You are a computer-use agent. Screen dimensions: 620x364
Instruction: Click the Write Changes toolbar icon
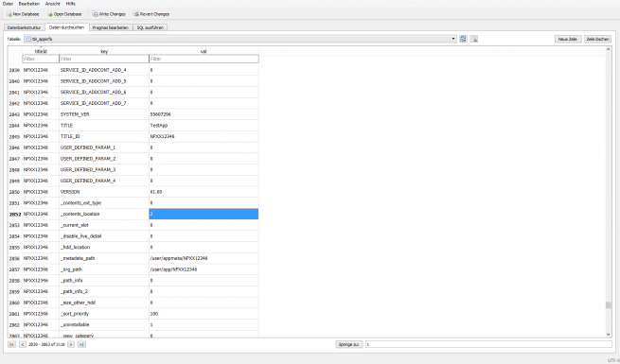(96, 14)
